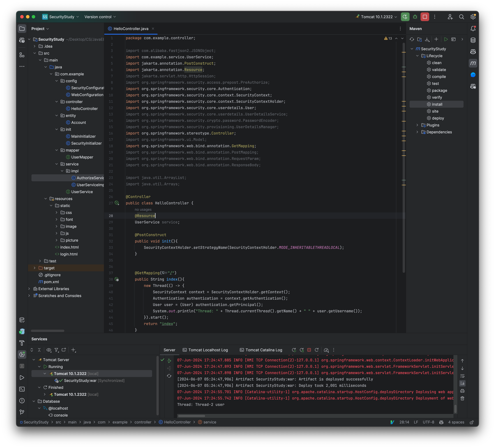Toggle the View Options eye in Services toolbar
Image resolution: width=495 pixels, height=448 pixels.
pos(49,350)
